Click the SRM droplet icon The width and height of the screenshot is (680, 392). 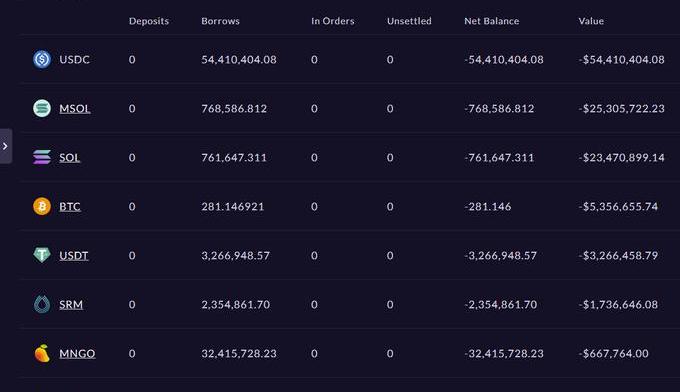42,304
